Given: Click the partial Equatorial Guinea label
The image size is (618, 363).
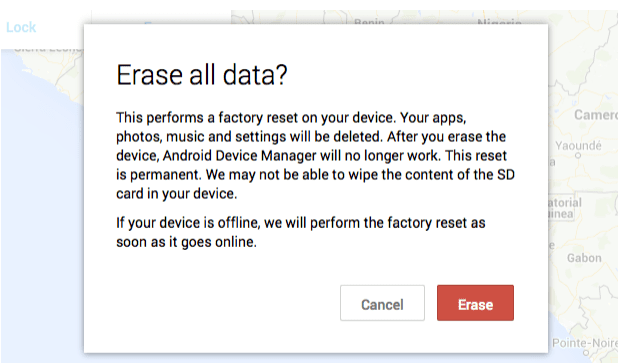Looking at the screenshot, I should pyautogui.click(x=564, y=208).
